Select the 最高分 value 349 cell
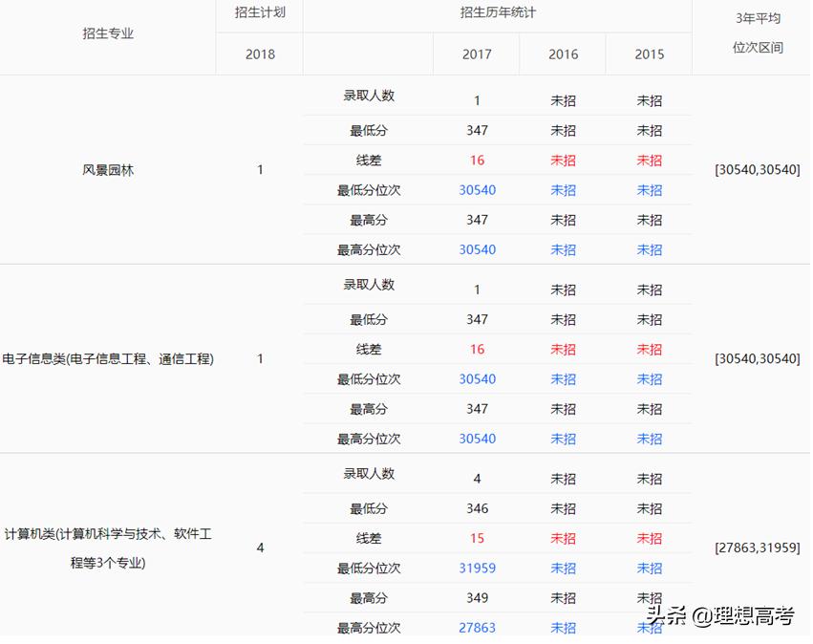Image resolution: width=813 pixels, height=644 pixels. tap(477, 597)
